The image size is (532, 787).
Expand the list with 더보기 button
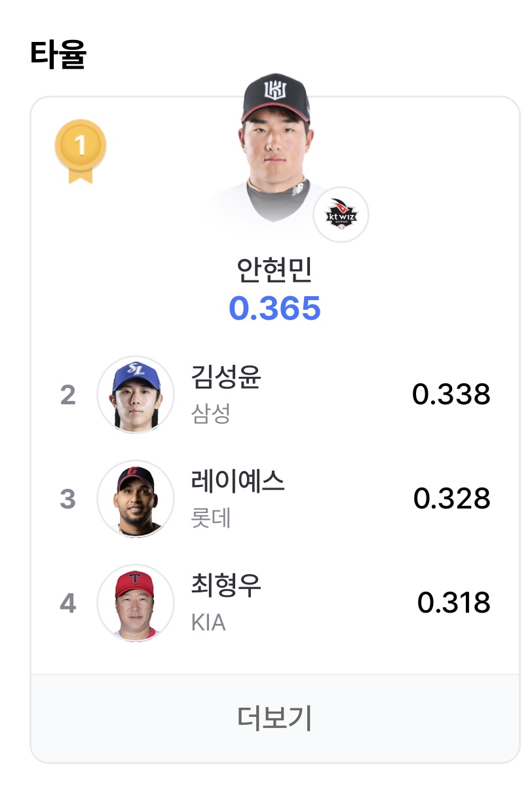click(x=275, y=718)
